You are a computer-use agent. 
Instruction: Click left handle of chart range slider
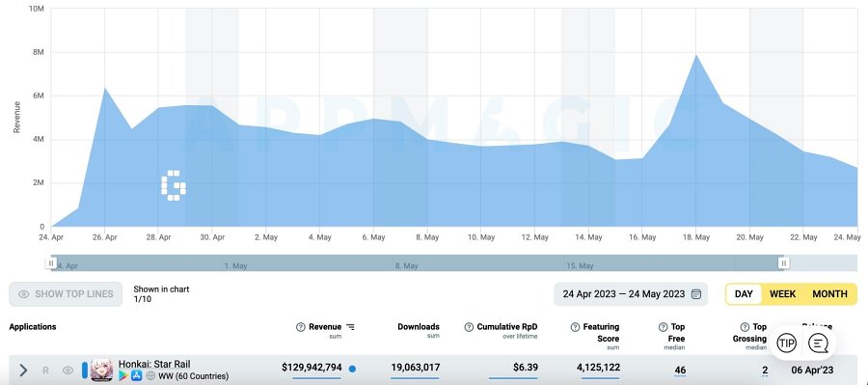point(51,263)
